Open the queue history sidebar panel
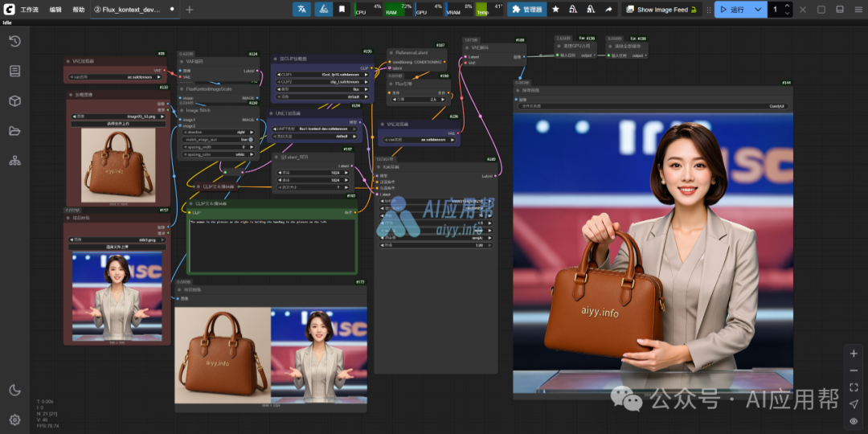This screenshot has height=434, width=868. [14, 41]
